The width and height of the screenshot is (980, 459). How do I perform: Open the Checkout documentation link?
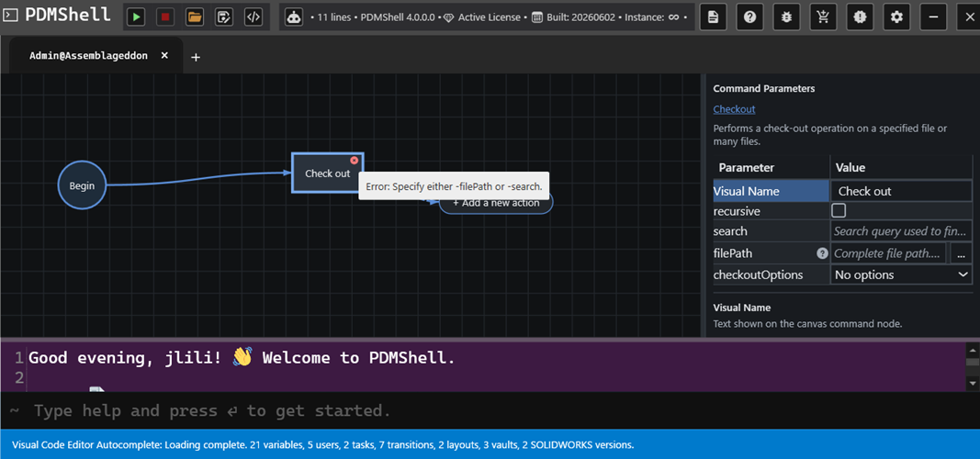734,108
